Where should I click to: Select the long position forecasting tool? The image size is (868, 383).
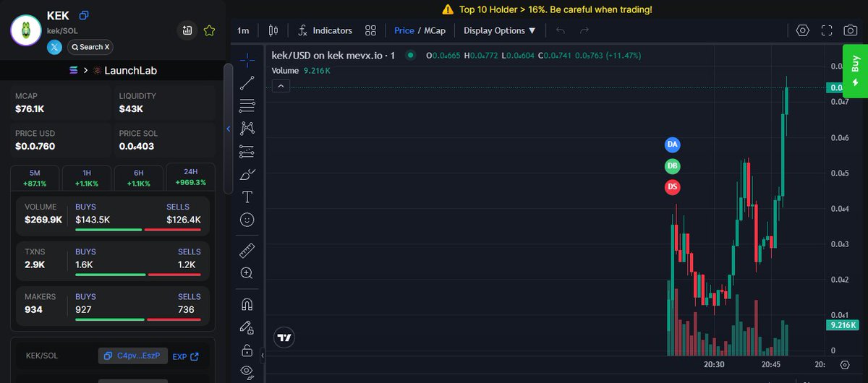pos(247,151)
